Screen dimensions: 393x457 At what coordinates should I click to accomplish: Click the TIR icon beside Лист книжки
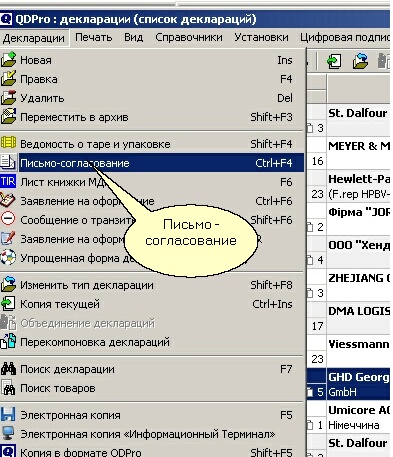(x=8, y=182)
